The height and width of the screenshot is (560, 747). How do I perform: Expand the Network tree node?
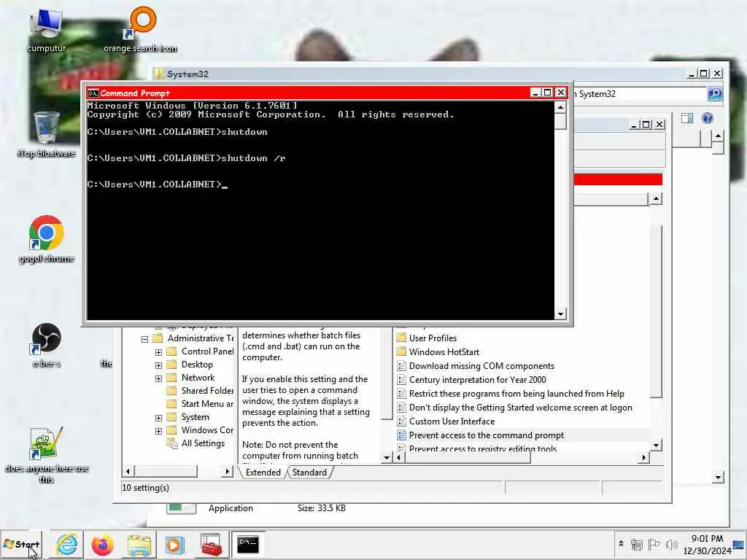pos(158,378)
